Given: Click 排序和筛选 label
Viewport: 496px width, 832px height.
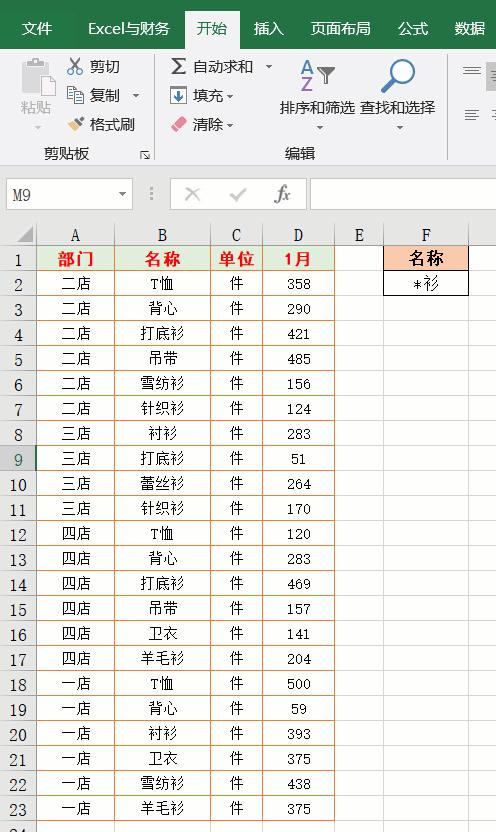Looking at the screenshot, I should (x=317, y=108).
